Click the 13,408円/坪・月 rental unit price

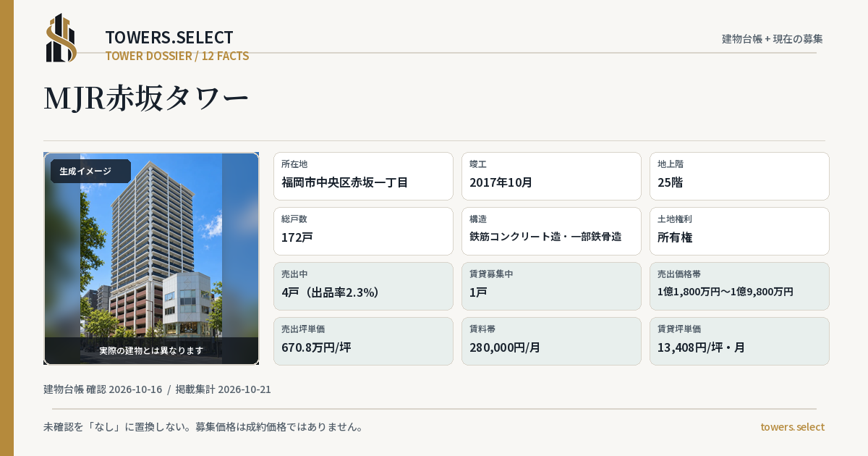(701, 347)
